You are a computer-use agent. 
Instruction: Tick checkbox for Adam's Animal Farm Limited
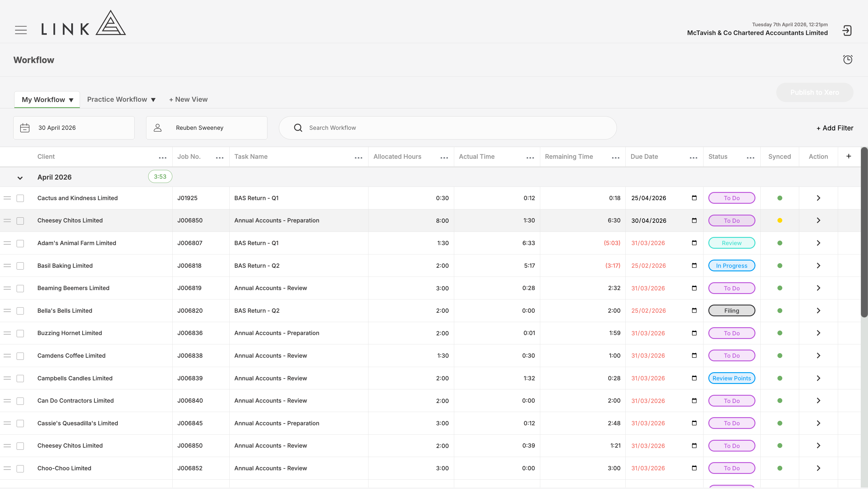tap(20, 243)
